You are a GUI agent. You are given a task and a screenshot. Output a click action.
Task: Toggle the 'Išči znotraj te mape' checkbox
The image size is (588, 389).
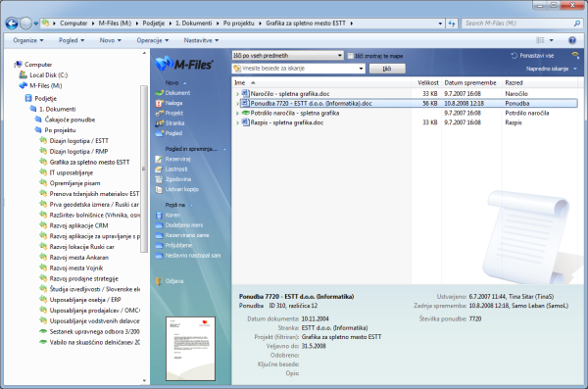350,56
